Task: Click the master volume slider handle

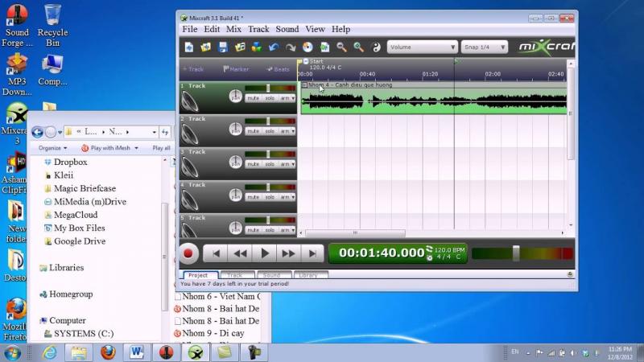Action: point(516,253)
